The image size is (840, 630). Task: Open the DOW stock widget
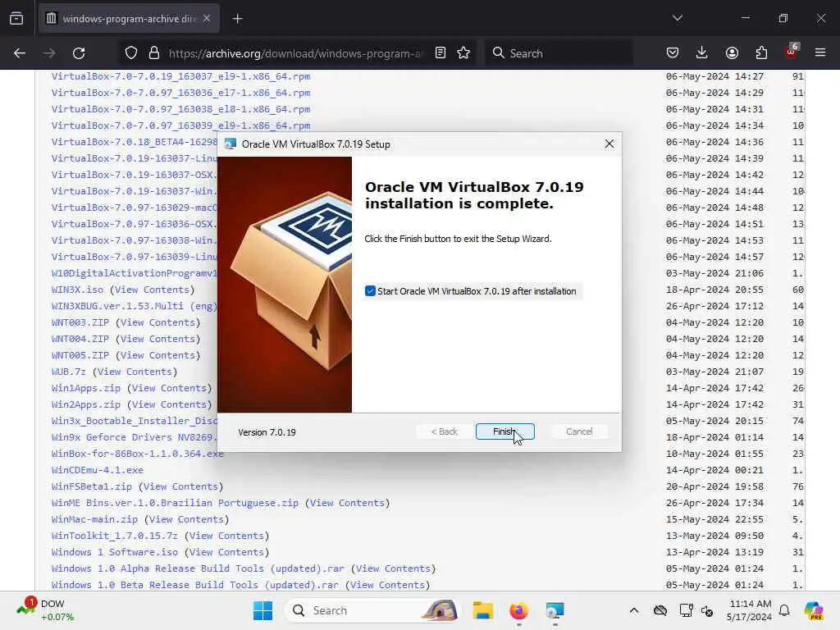tap(45, 610)
